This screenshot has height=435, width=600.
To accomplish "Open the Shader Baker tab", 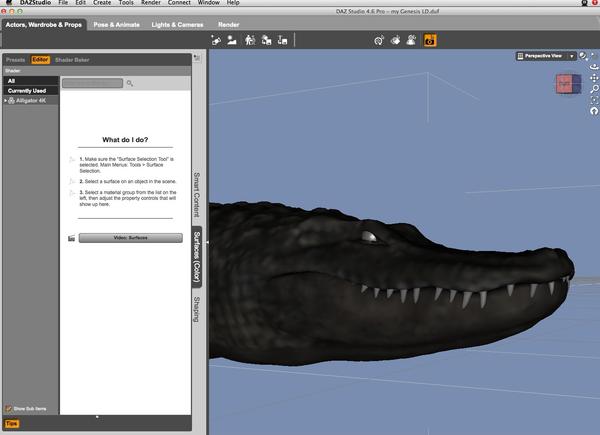I will coord(72,60).
